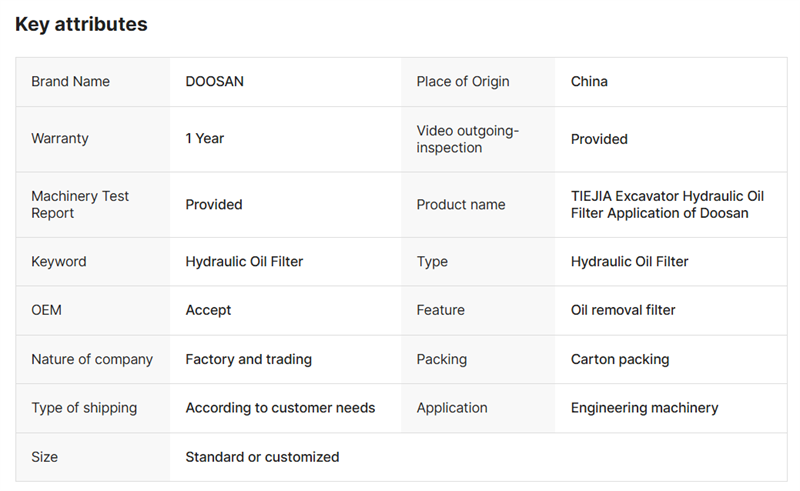800x491 pixels.
Task: Select the Standard or customized size value
Action: pos(262,457)
